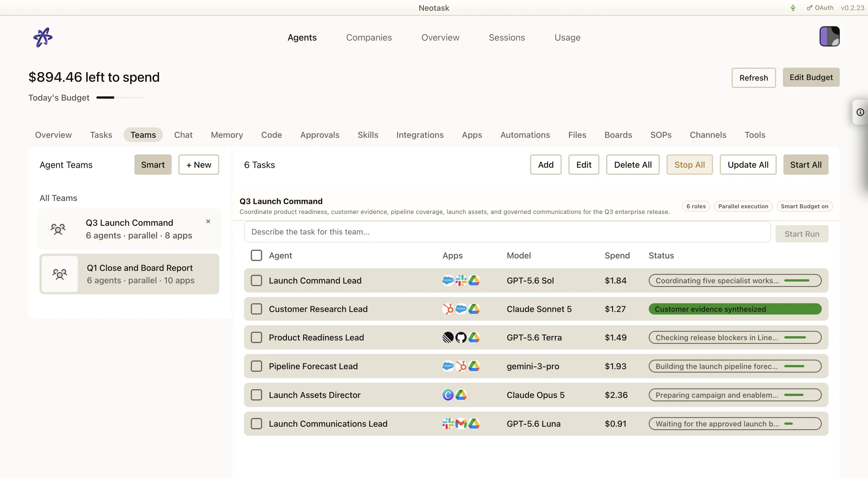
Task: Click Gmail icon in Launch Communications Lead row
Action: tap(461, 423)
